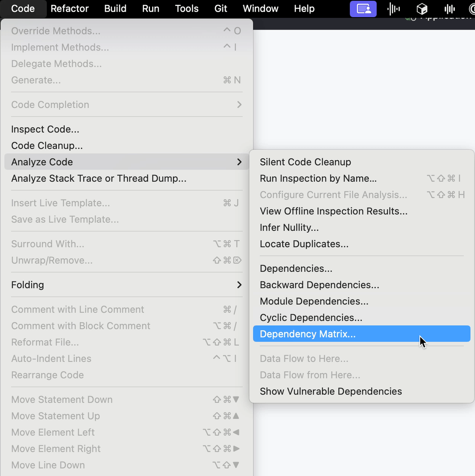This screenshot has height=476, width=475.
Task: Expand the Folding submenu arrow
Action: coord(239,285)
